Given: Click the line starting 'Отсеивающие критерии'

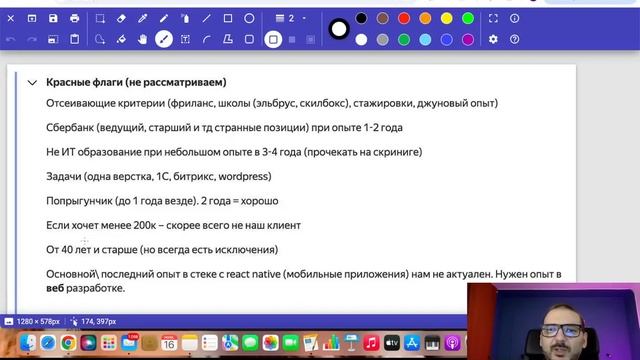Looking at the screenshot, I should 272,103.
